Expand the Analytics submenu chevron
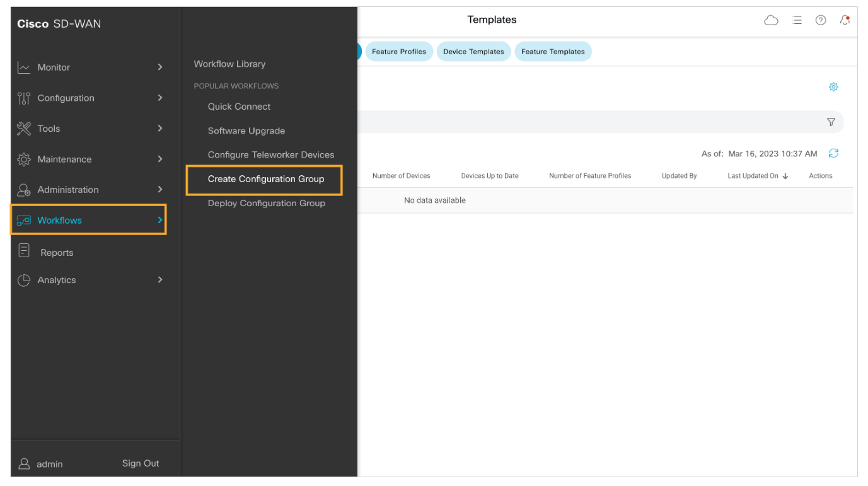This screenshot has width=868, height=486. pos(160,280)
